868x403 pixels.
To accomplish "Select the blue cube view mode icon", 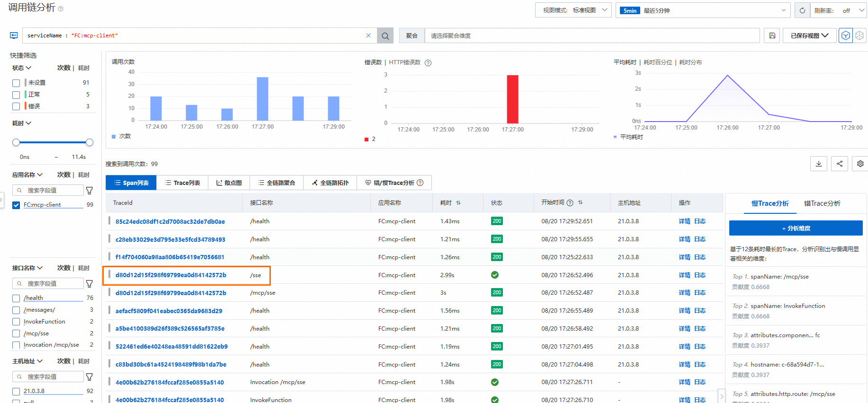I will point(846,35).
